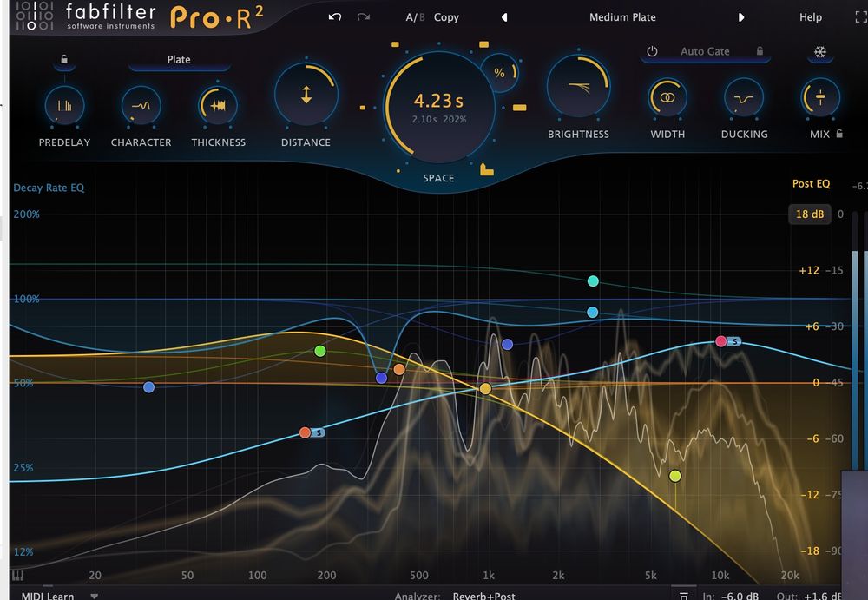Select the orange-red node near 200 Hz
The image size is (868, 600).
tap(305, 432)
